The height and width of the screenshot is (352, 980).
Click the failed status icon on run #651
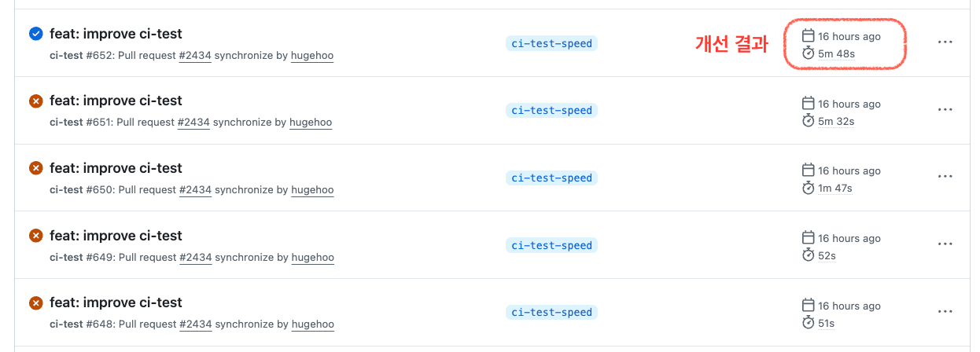tap(35, 101)
